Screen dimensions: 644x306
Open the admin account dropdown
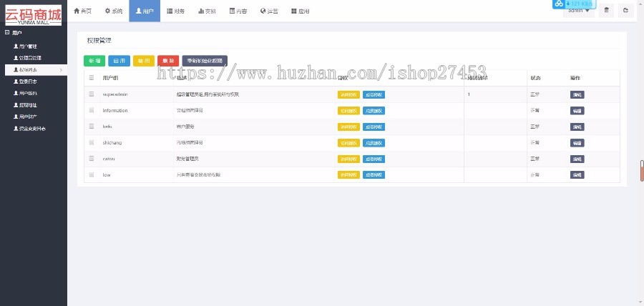pyautogui.click(x=579, y=11)
